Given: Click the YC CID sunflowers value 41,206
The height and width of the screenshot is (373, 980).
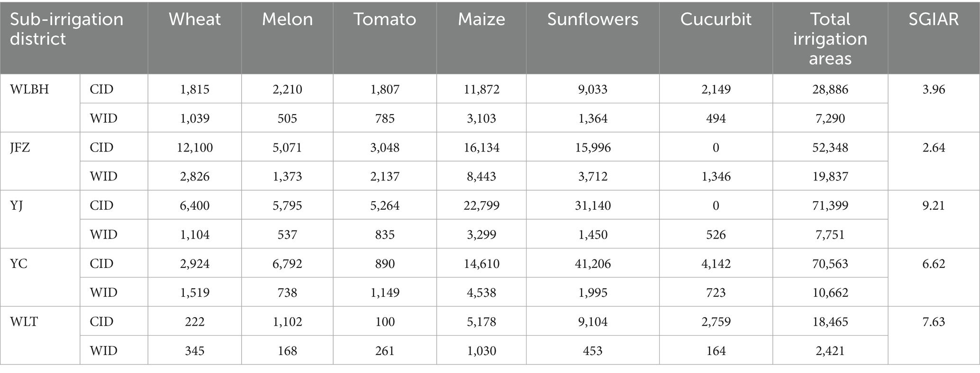Looking at the screenshot, I should pos(592,264).
